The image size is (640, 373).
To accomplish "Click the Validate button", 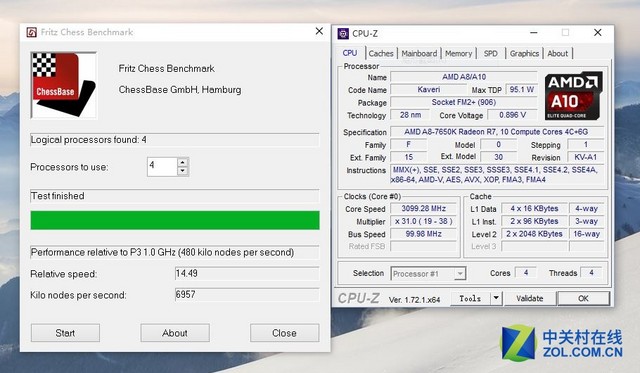I will [x=530, y=298].
